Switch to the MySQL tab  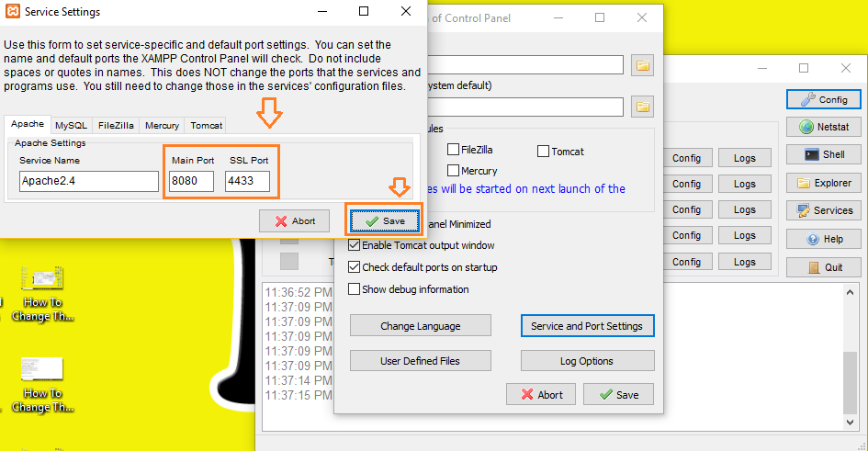pos(71,126)
